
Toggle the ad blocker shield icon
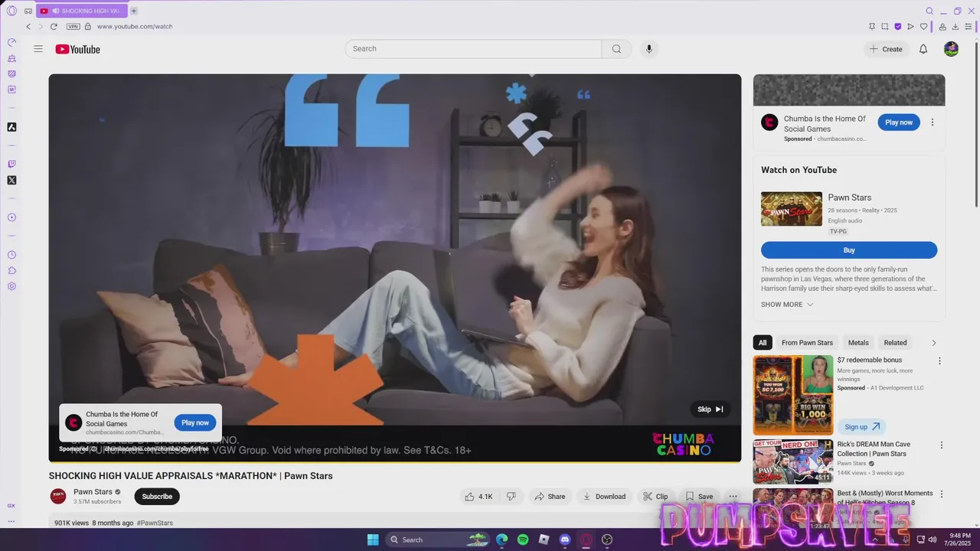pos(898,26)
